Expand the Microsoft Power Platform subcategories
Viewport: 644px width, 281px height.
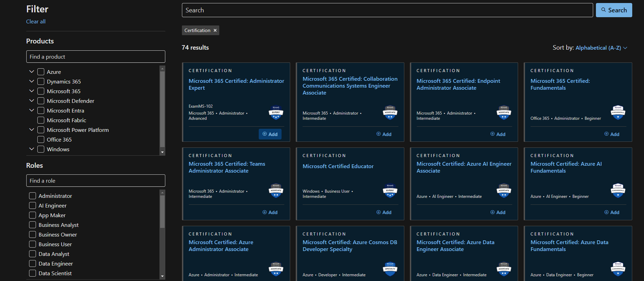click(x=31, y=129)
